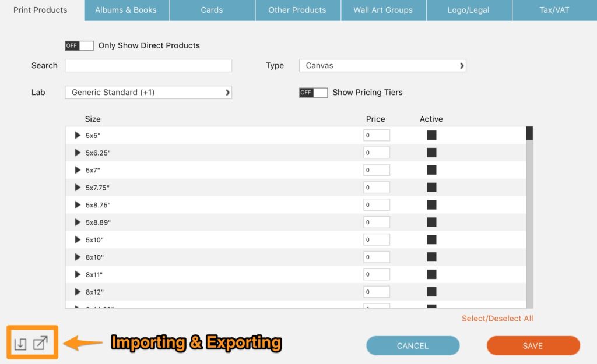Screen dimensions: 597x364
Task: Toggle Active checkbox for 8x10" size
Action: (431, 257)
